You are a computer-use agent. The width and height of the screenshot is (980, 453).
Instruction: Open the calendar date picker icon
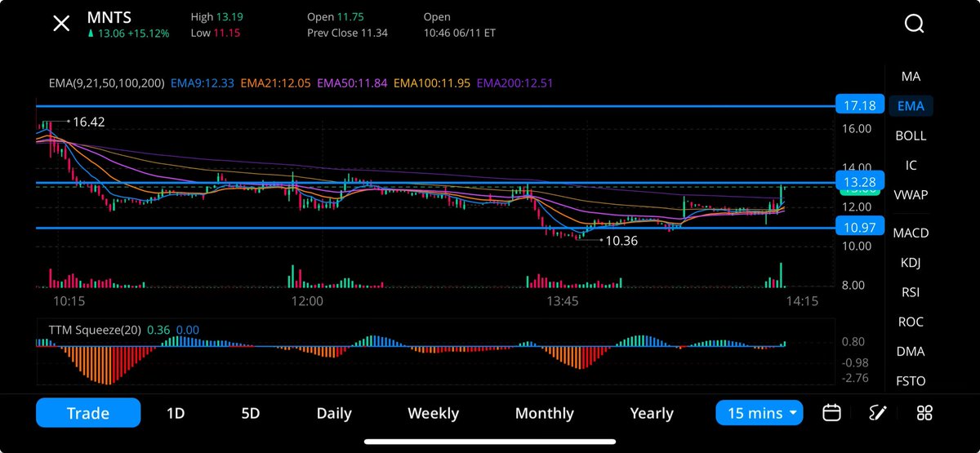pos(831,413)
